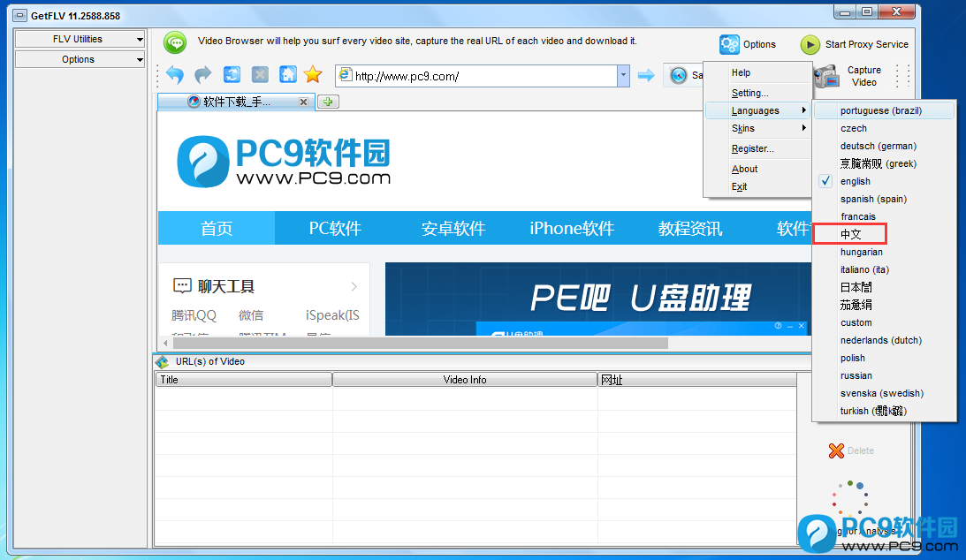966x560 pixels.
Task: Click the 网址 column header
Action: point(697,380)
